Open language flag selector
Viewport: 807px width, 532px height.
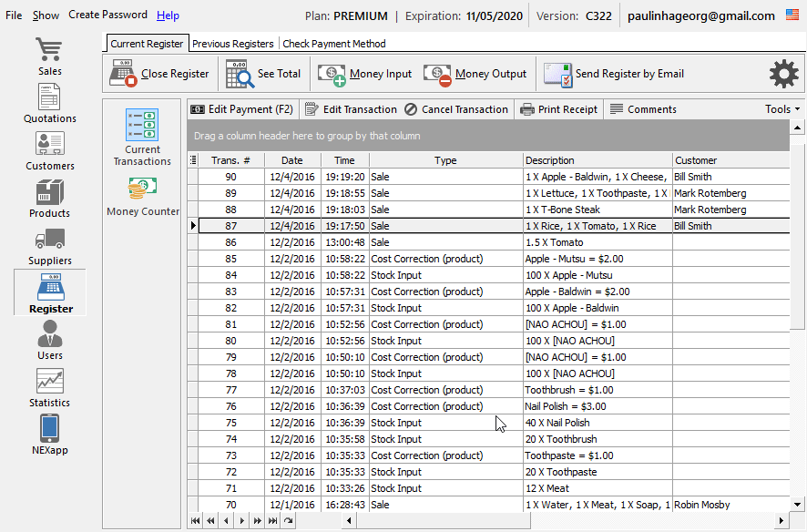click(793, 15)
